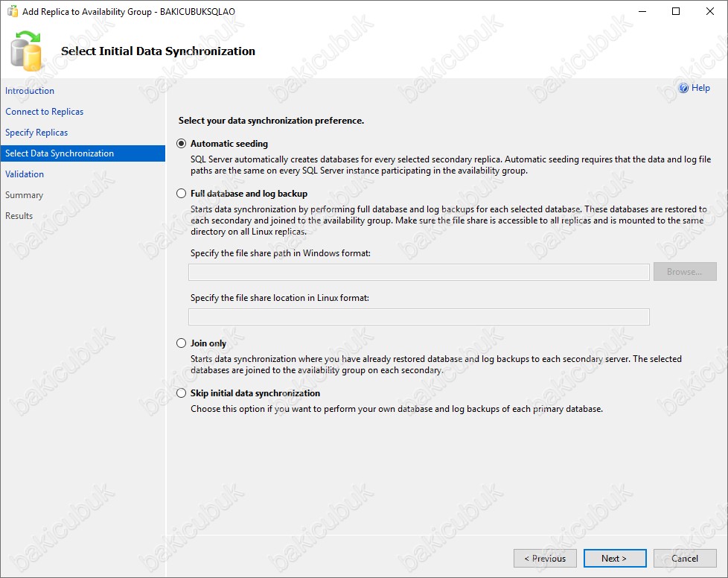Viewport: 728px width, 578px height.
Task: Open the Help link
Action: click(x=700, y=88)
